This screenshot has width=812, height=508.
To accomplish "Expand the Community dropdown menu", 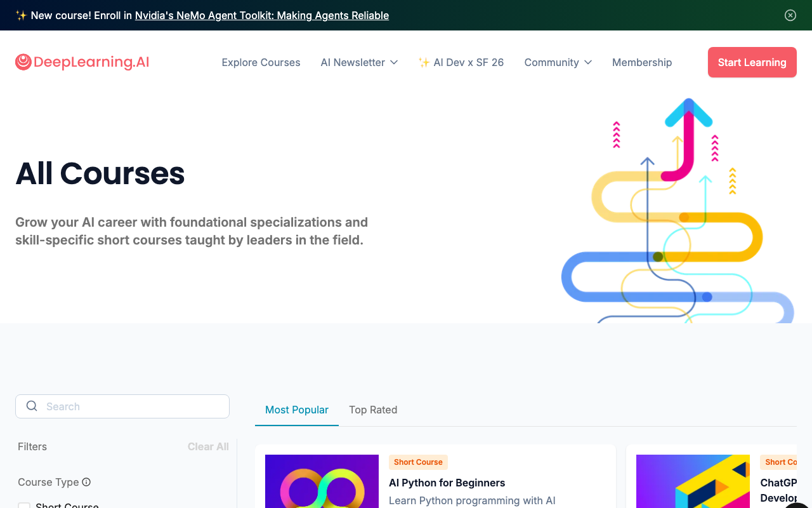I will tap(558, 62).
